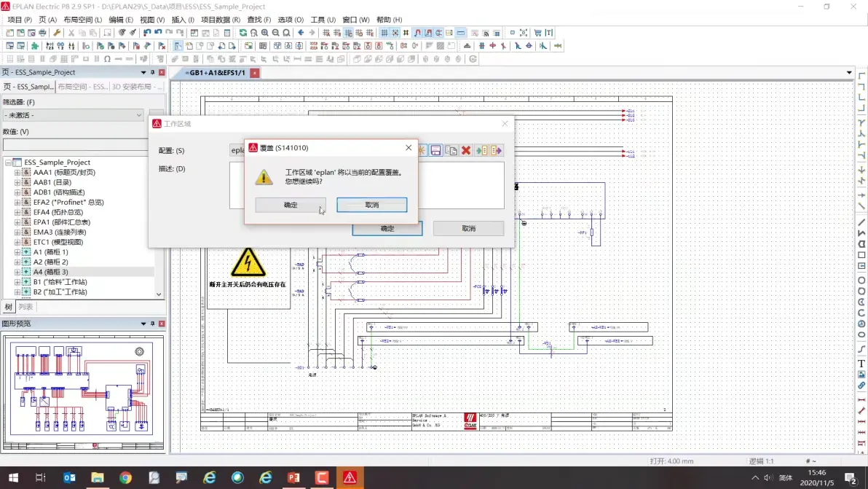Toggle the highlighted blue bar button in top toolbar
Screen dimensions: 868x489
tap(460, 33)
